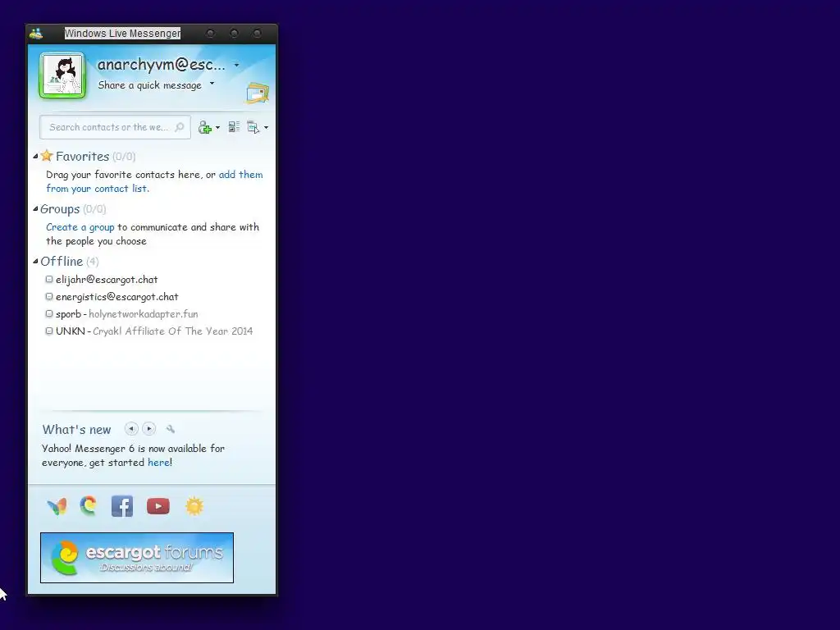Click Share a quick message text
The height and width of the screenshot is (630, 840).
pyautogui.click(x=150, y=85)
